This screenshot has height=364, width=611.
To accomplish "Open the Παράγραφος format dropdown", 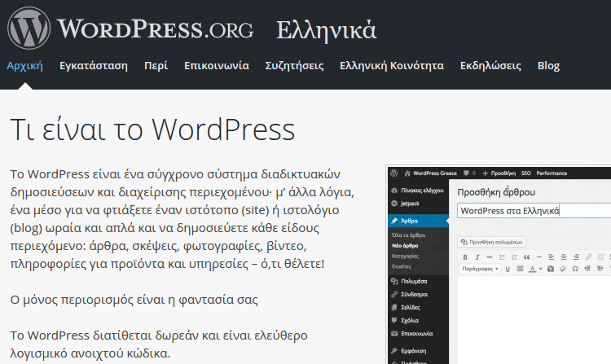I will [x=480, y=269].
